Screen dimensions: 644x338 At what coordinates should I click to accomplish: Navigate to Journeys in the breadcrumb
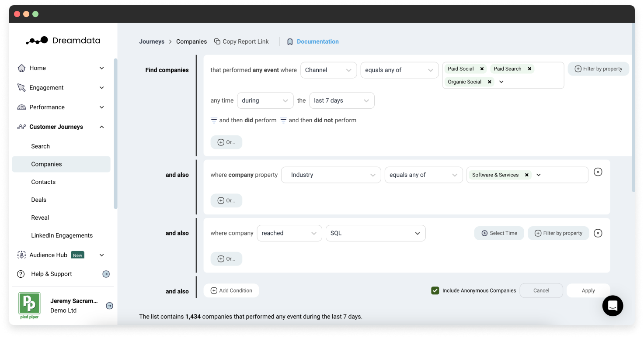[152, 41]
